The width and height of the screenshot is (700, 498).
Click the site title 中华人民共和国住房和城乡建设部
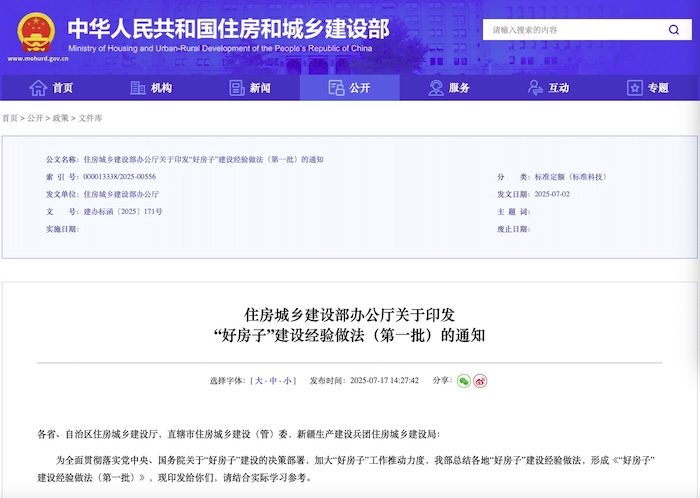tap(229, 29)
